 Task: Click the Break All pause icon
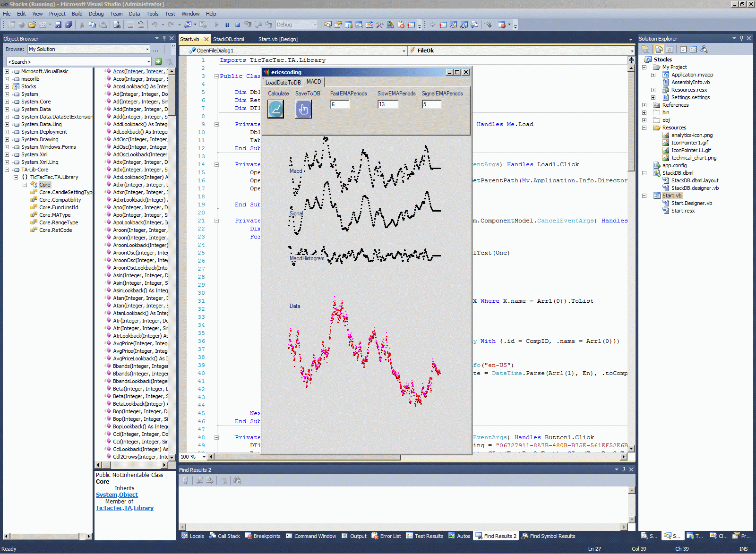pyautogui.click(x=227, y=25)
